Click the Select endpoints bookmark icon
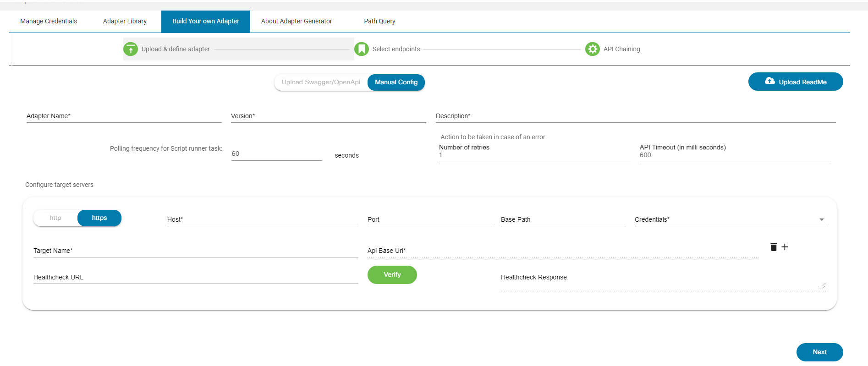The width and height of the screenshot is (868, 366). click(362, 49)
